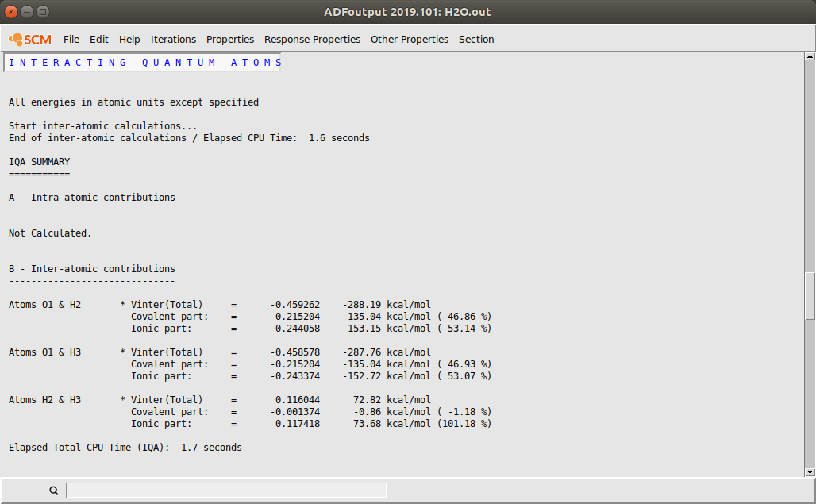Viewport: 816px width, 504px height.
Task: Open the File menu
Action: (x=71, y=40)
